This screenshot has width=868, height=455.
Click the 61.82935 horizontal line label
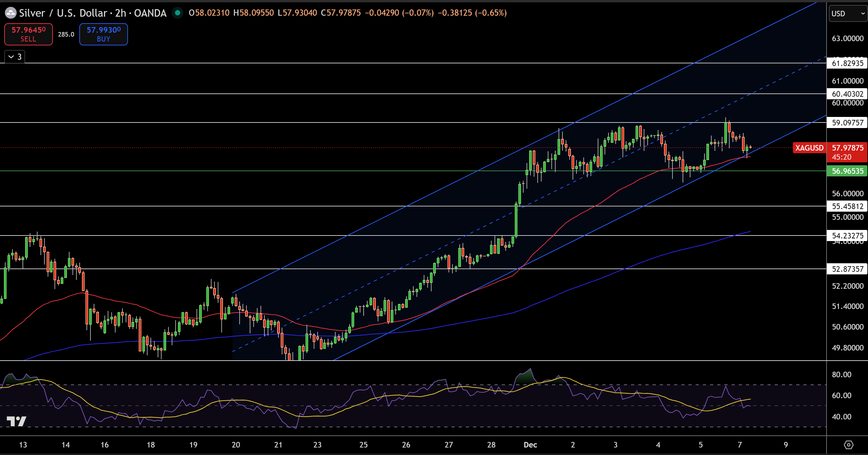click(847, 63)
